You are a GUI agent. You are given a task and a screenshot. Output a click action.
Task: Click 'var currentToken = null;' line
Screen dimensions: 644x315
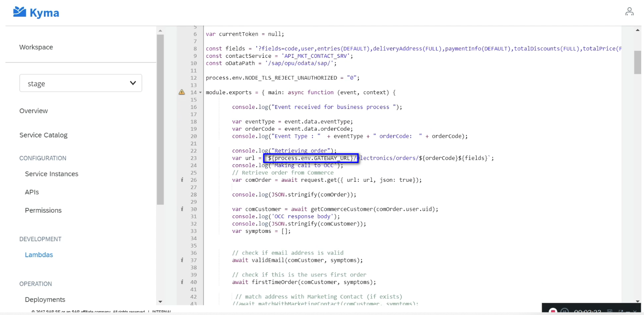pos(245,34)
